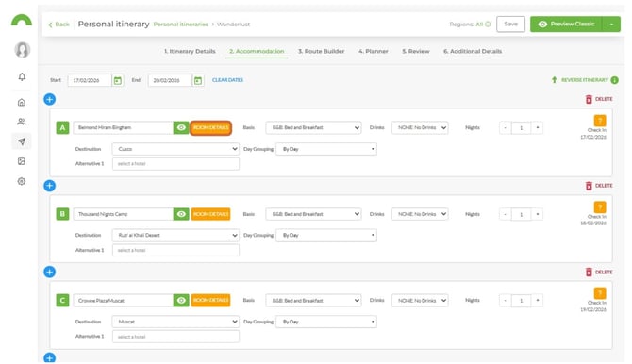Open Room Details for Thousand Nights Camp

click(x=210, y=214)
